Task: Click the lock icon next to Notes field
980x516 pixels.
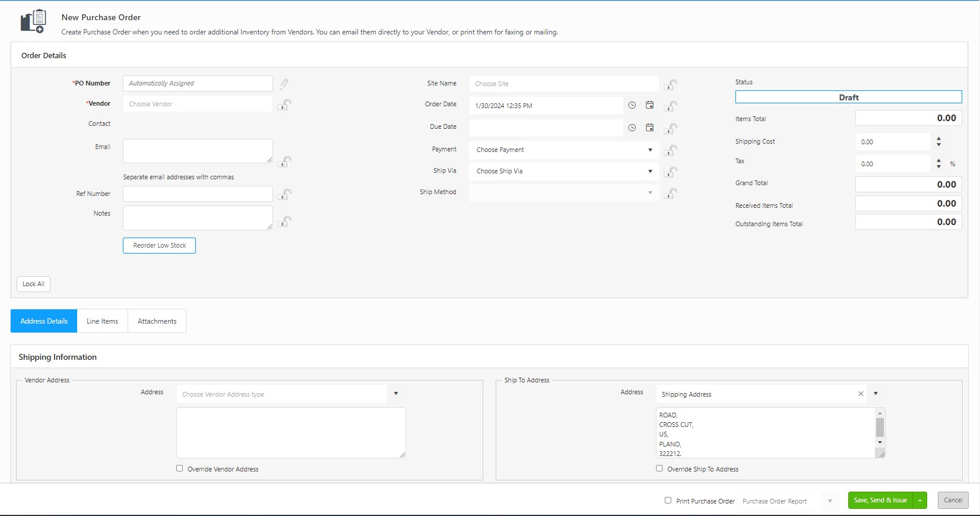Action: click(285, 221)
